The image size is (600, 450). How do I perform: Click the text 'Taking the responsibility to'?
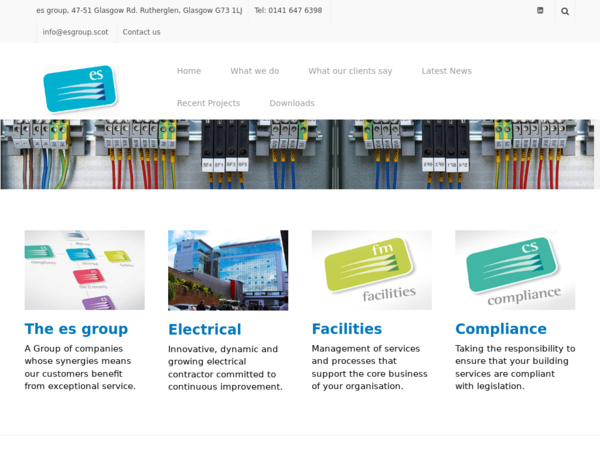click(515, 349)
